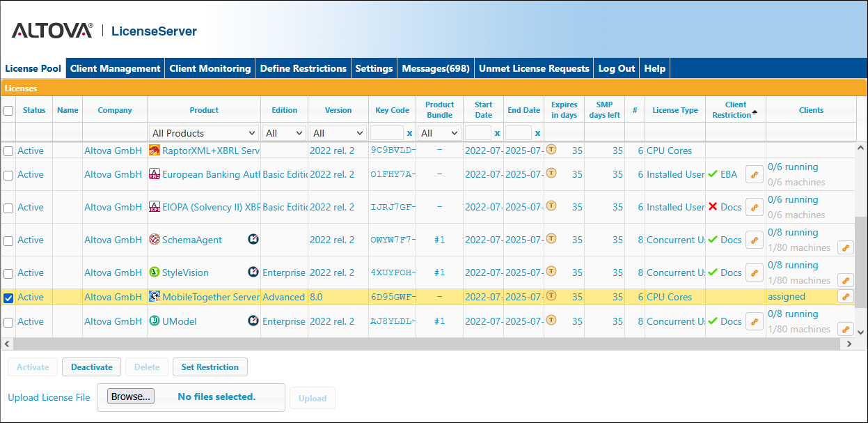Click the bundle icon next to SchemaAgent

tap(253, 240)
